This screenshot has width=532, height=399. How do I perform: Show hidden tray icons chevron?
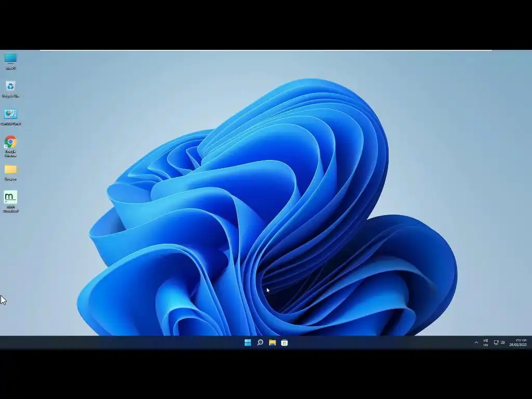(x=476, y=343)
